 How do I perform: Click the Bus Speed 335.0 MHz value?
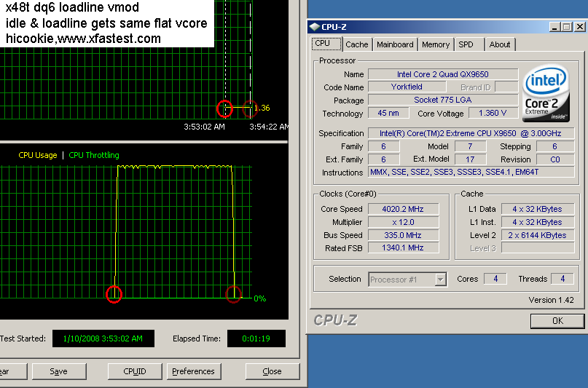pyautogui.click(x=403, y=235)
